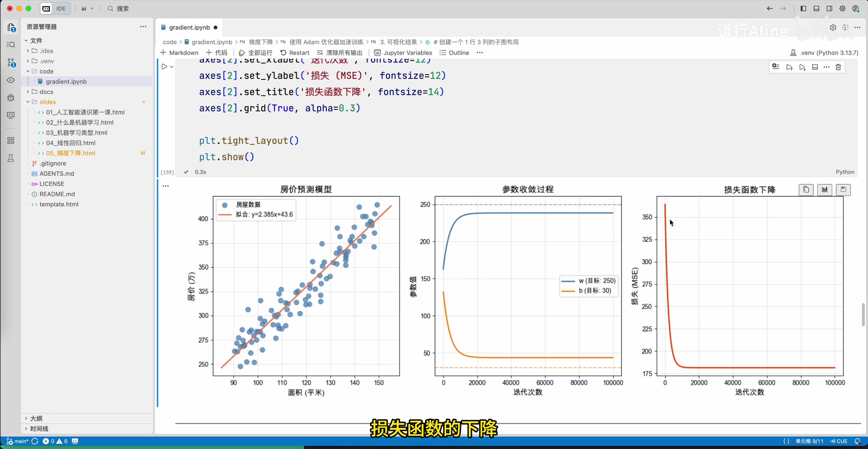
Task: Open the ai project dropdown in title bar
Action: tap(87, 9)
